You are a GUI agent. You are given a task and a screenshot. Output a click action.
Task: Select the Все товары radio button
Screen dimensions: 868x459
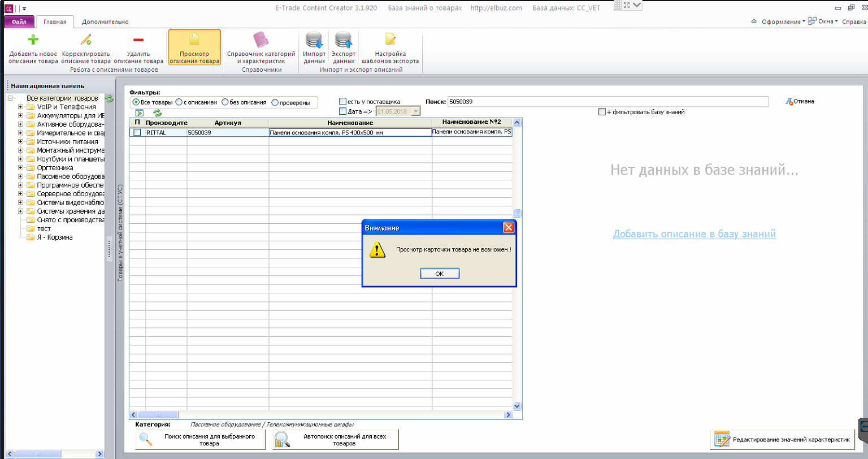coord(136,102)
